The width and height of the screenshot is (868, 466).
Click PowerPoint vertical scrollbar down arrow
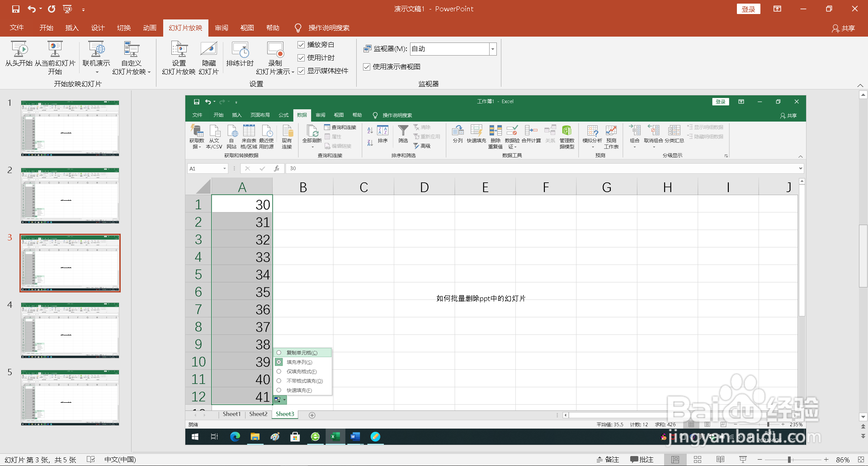[863, 417]
